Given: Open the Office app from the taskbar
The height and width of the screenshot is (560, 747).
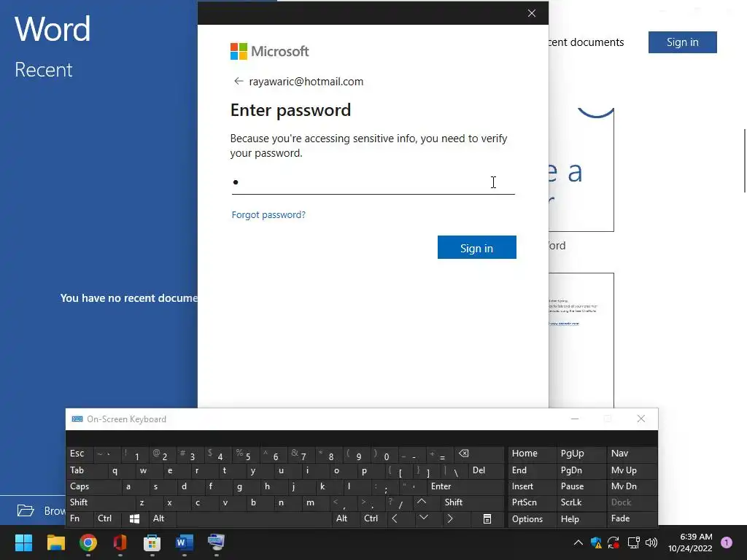Looking at the screenshot, I should pos(120,542).
